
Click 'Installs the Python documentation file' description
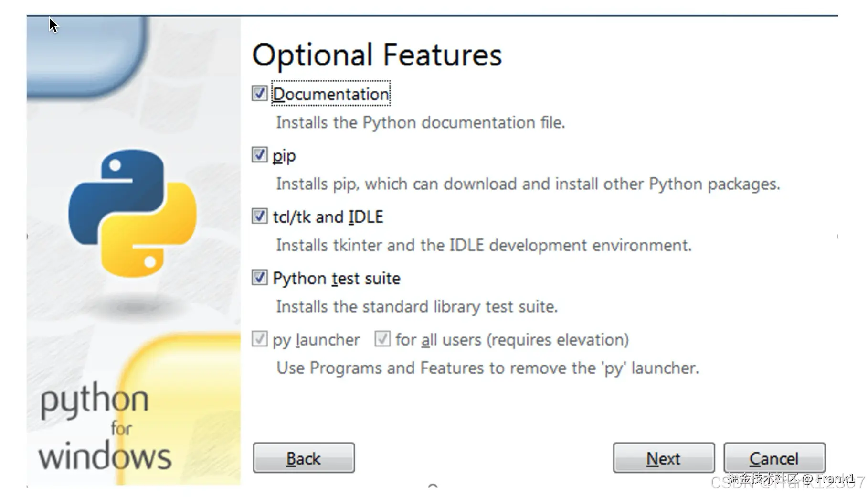pos(420,123)
